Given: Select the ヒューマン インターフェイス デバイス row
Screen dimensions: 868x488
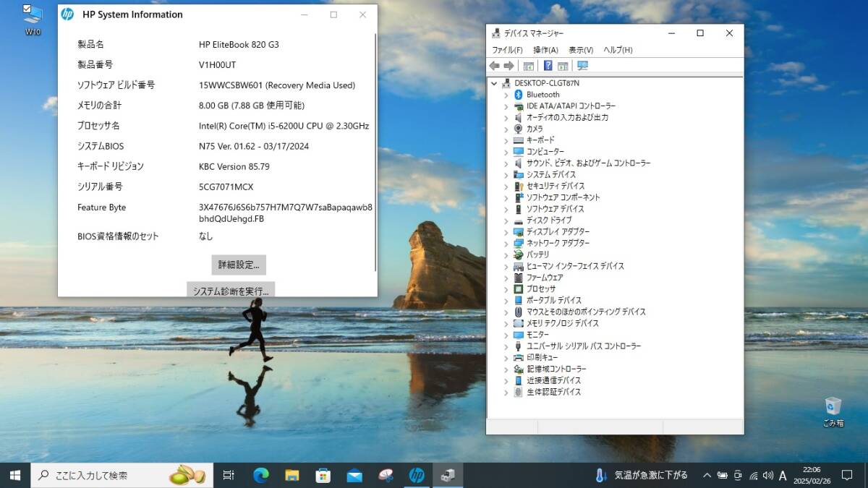Looking at the screenshot, I should pos(575,266).
